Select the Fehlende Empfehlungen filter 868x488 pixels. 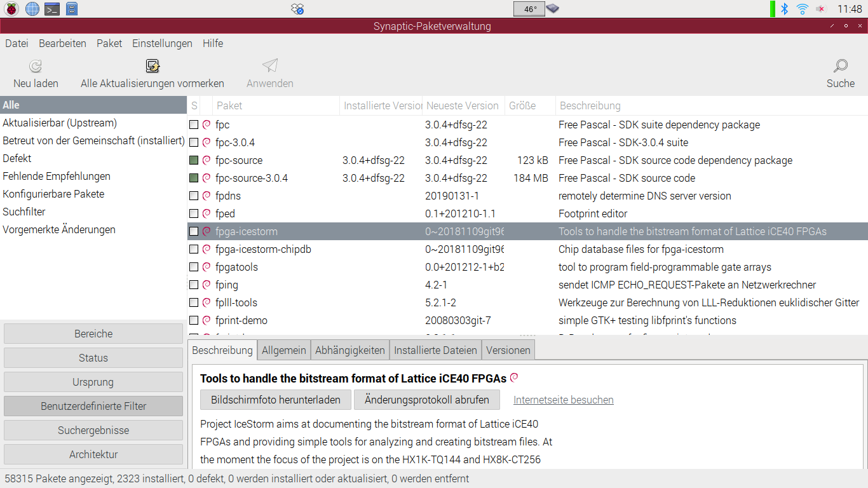pyautogui.click(x=57, y=176)
